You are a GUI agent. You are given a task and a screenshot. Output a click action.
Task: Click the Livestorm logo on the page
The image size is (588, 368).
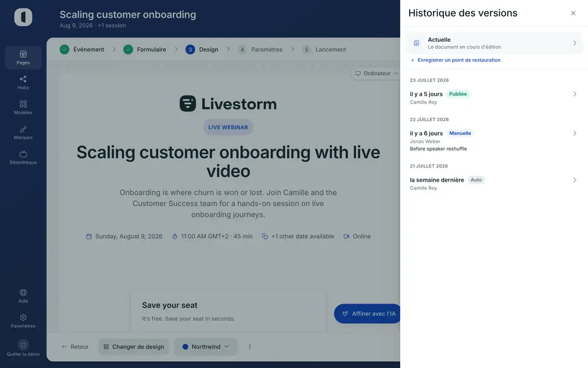point(228,104)
